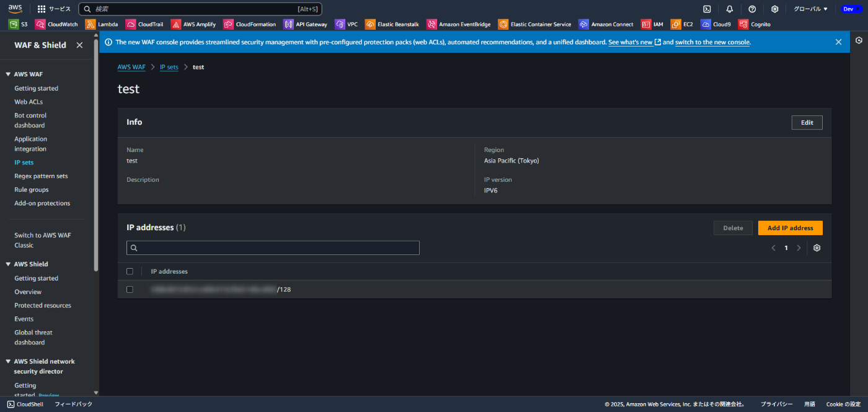Open the CloudTrail favorite shortcut

click(144, 24)
